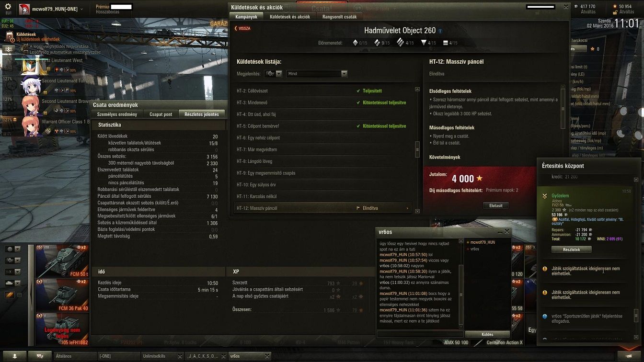This screenshot has height=362, width=644.
Task: Select mission HT-9: Egy megsemmisítő csapás
Action: (323, 173)
